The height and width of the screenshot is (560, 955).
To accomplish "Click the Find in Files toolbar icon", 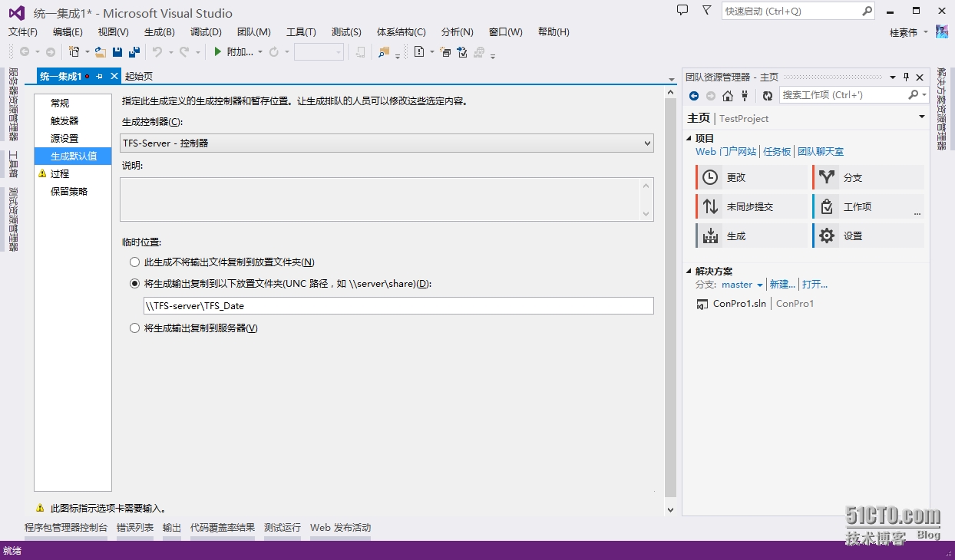I will click(x=384, y=51).
